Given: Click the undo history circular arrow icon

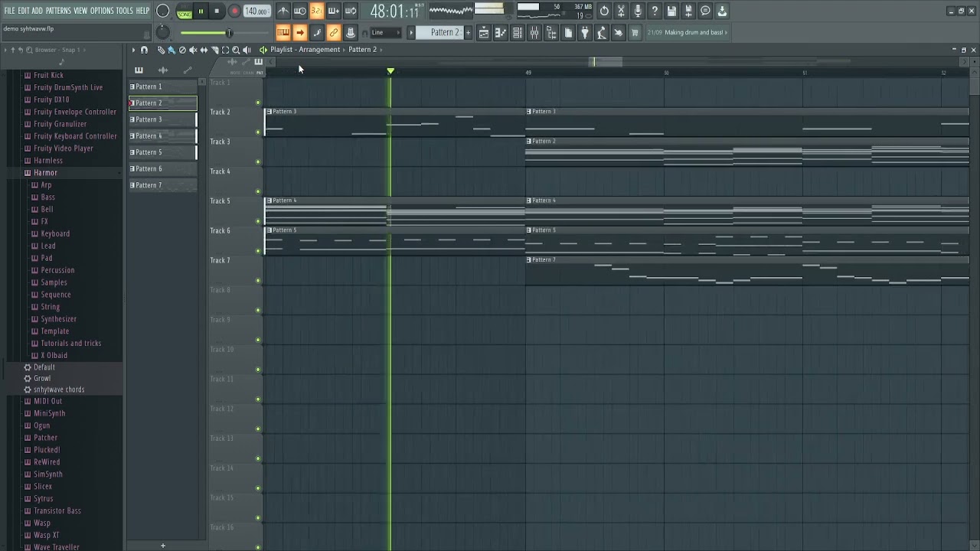Looking at the screenshot, I should point(604,11).
